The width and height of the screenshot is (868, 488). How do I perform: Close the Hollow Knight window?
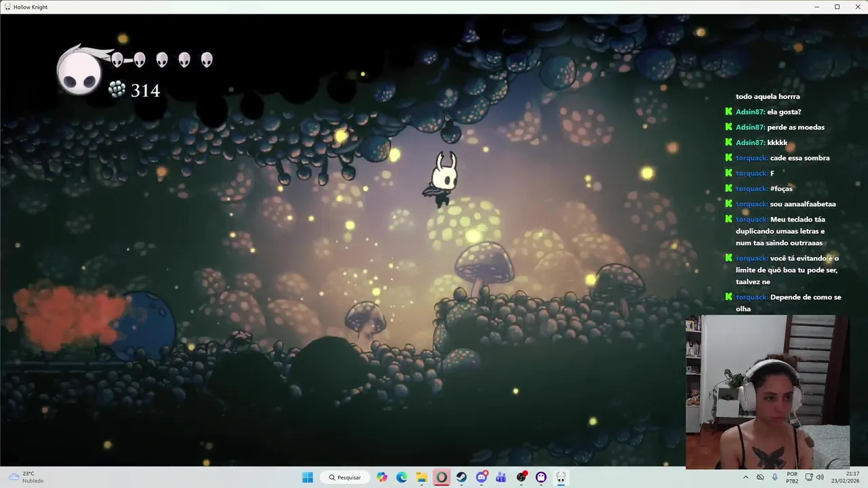(x=857, y=7)
